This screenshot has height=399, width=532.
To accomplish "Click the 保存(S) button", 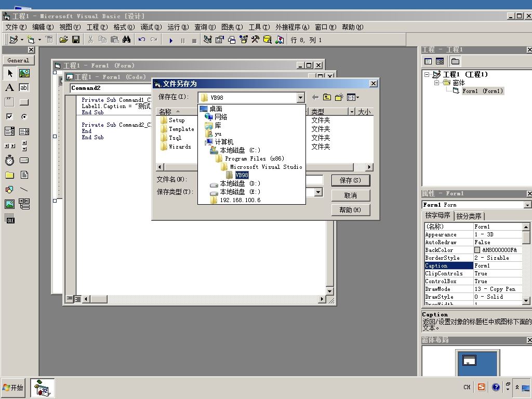I will (x=351, y=180).
